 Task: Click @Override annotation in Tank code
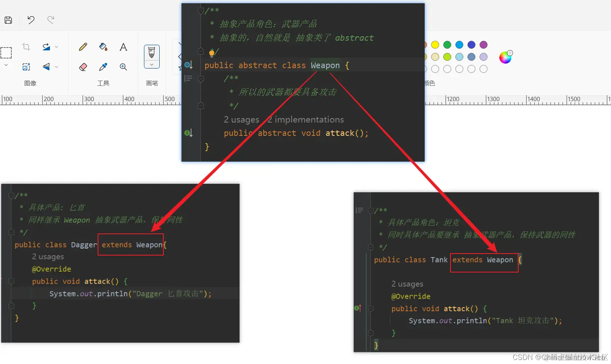click(x=411, y=296)
